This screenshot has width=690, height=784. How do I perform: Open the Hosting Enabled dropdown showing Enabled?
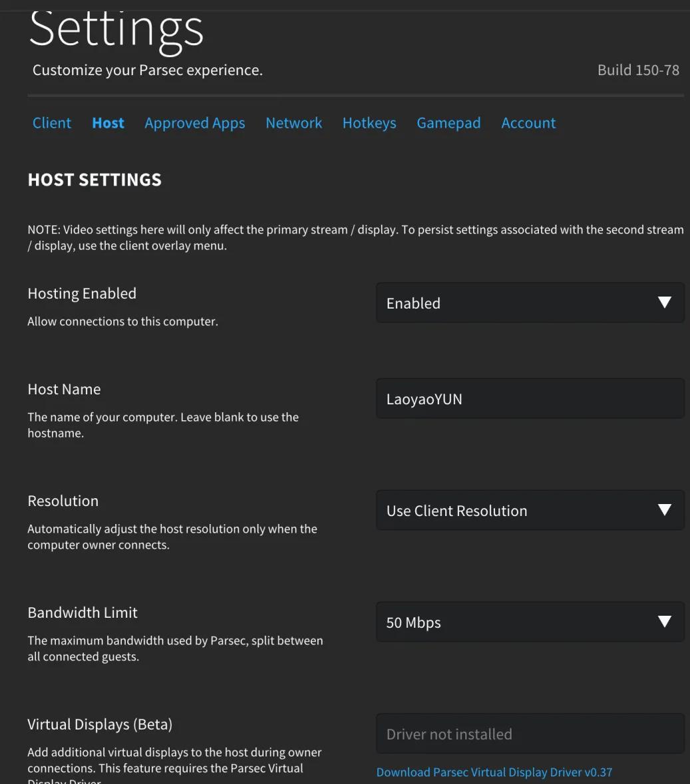click(530, 303)
